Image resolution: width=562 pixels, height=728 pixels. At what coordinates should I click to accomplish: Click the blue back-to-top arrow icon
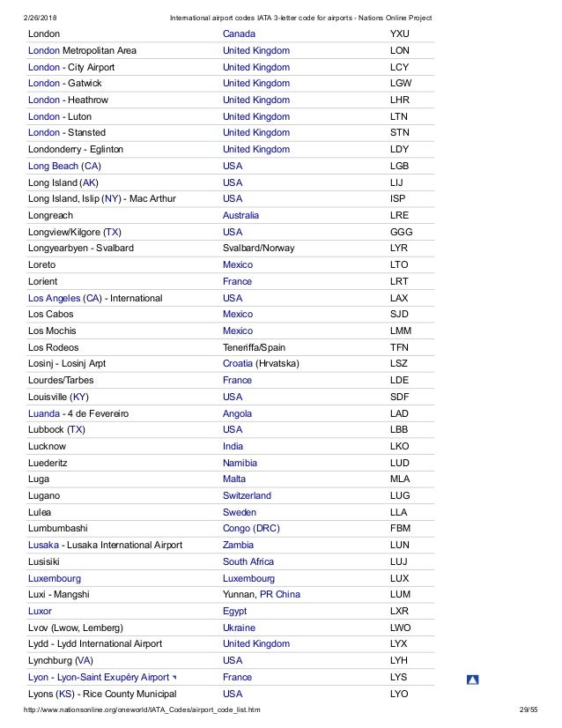(472, 680)
